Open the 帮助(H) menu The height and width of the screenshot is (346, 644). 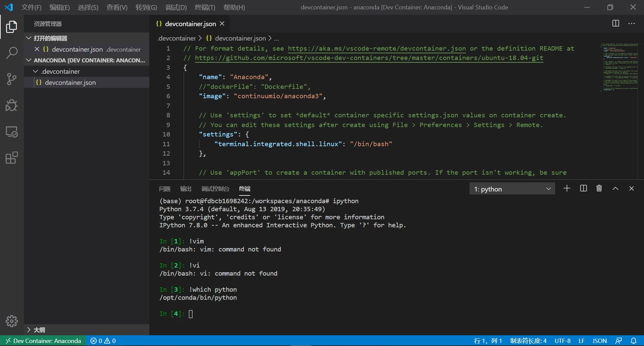click(234, 7)
